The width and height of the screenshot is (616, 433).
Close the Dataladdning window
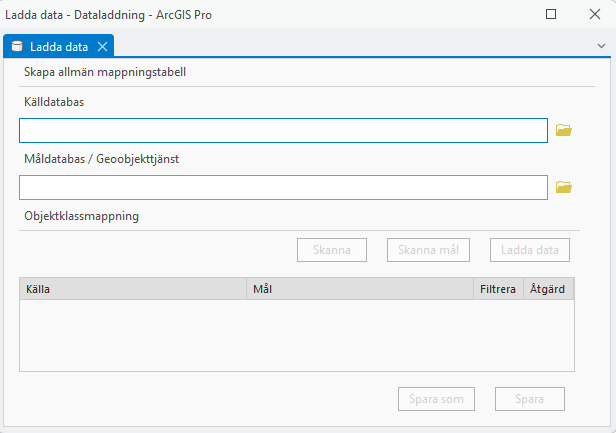(594, 15)
